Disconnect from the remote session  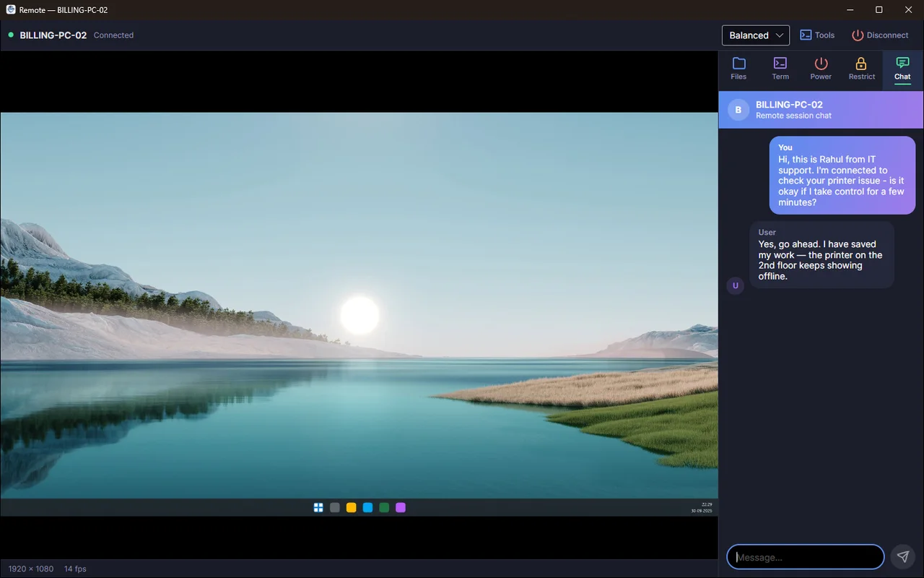[880, 35]
